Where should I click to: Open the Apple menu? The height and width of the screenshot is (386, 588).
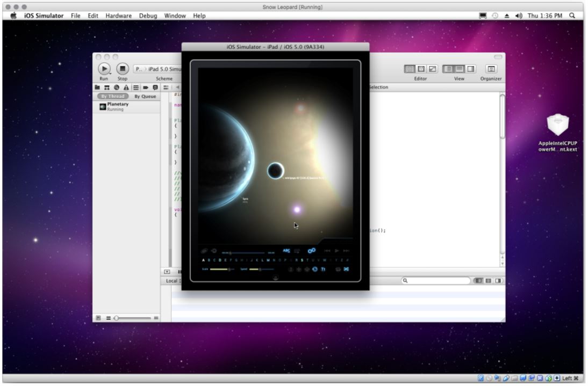[13, 16]
